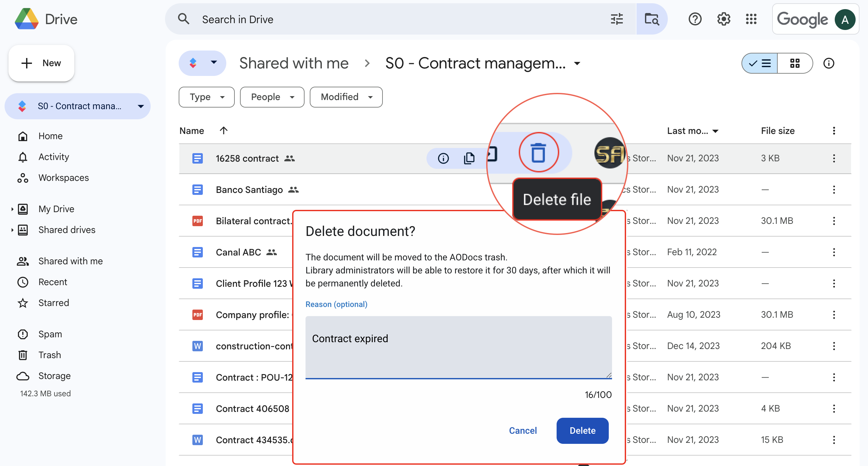
Task: Click the copy icon on 16258 contract row
Action: coord(469,158)
